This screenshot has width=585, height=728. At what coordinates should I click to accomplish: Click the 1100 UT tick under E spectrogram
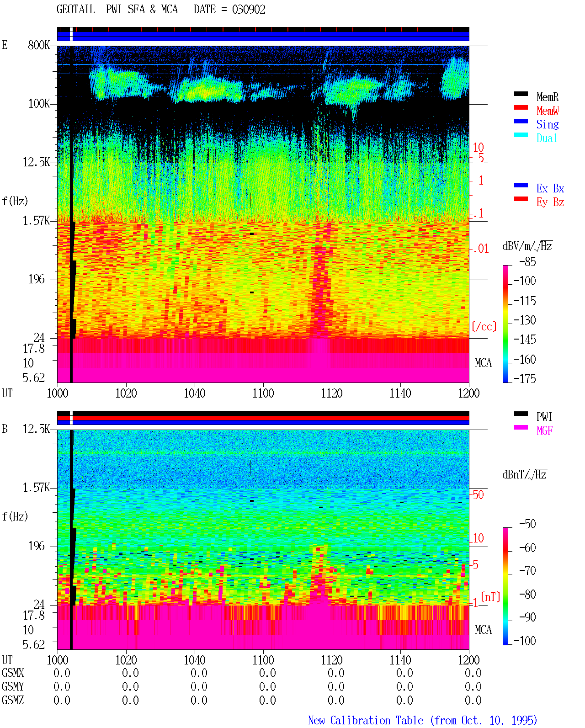tap(263, 393)
